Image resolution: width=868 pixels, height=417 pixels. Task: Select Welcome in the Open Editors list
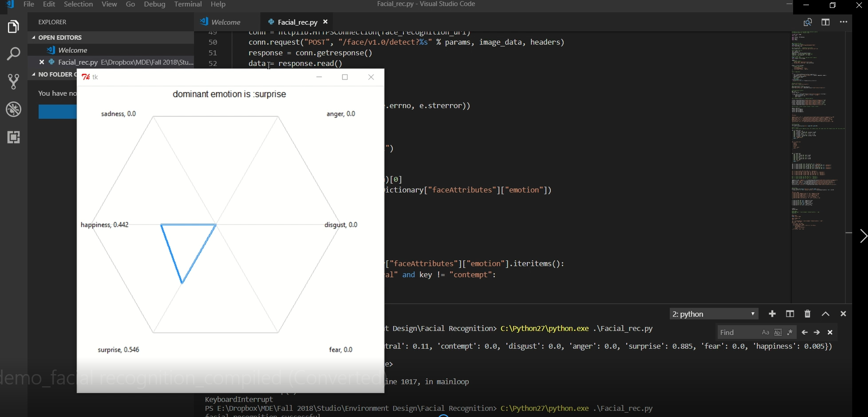click(x=111, y=50)
